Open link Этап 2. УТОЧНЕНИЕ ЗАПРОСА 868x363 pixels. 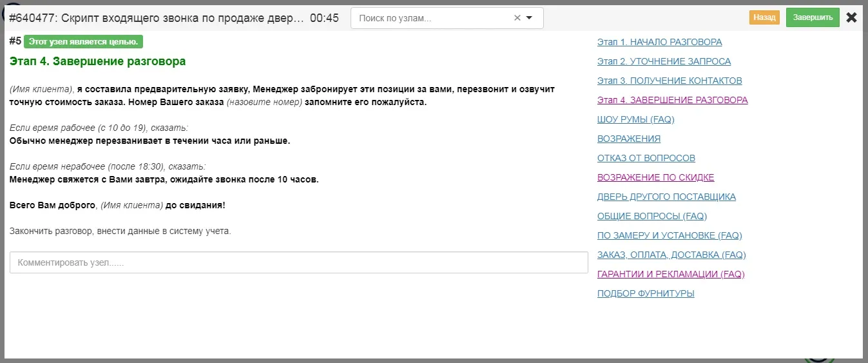(x=664, y=61)
